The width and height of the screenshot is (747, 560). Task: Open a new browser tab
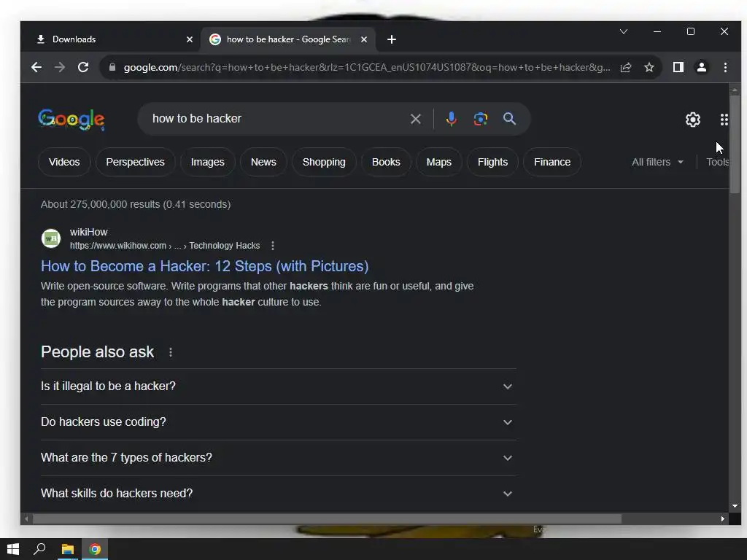[x=392, y=39]
